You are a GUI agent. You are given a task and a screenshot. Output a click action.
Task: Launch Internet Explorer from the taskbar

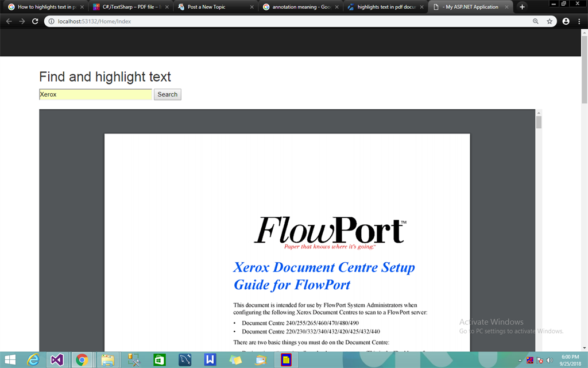(33, 360)
